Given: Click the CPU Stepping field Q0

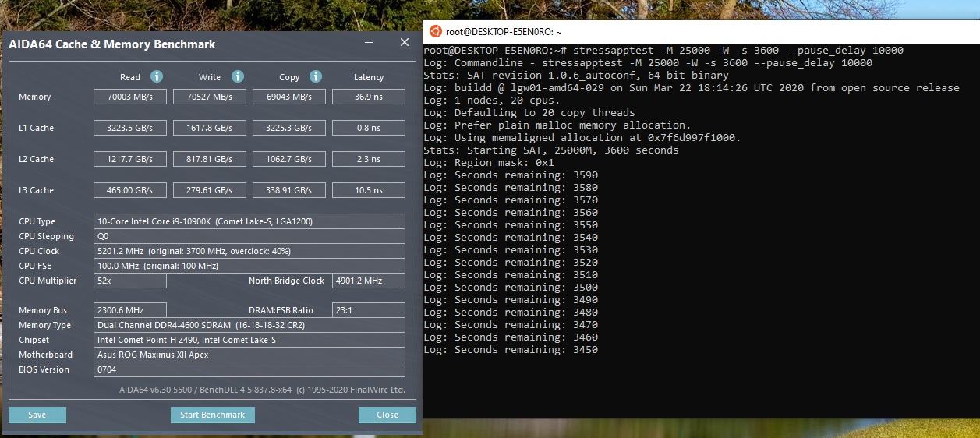Looking at the screenshot, I should tap(249, 236).
